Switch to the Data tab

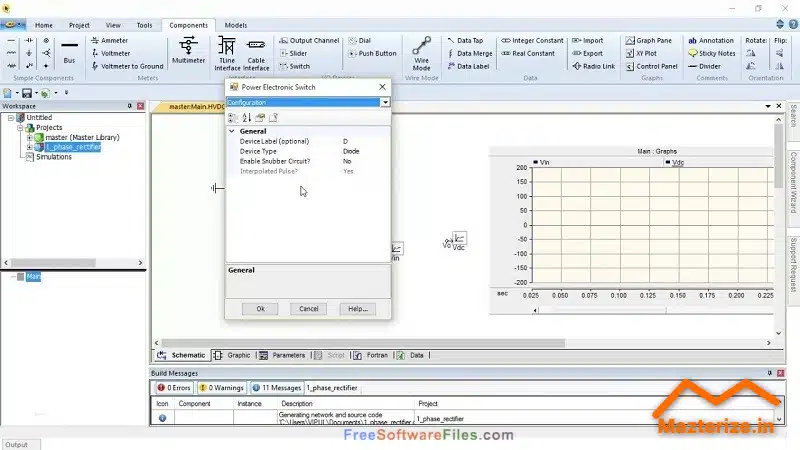tap(411, 355)
